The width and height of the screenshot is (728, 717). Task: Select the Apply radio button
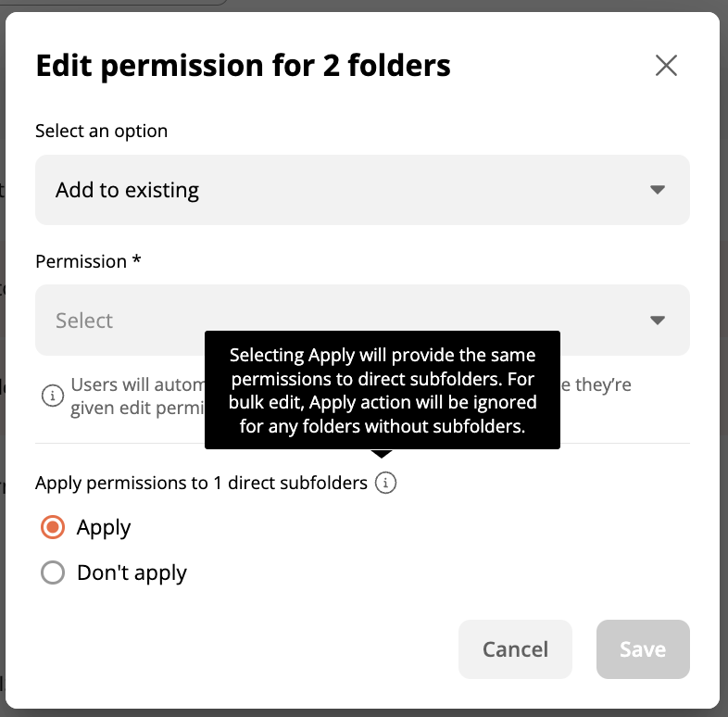(53, 527)
